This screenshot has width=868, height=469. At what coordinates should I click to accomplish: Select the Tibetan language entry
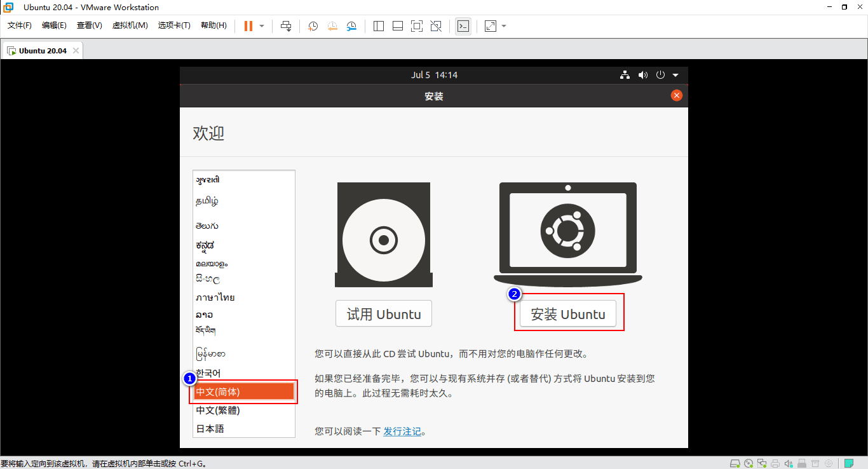point(244,330)
